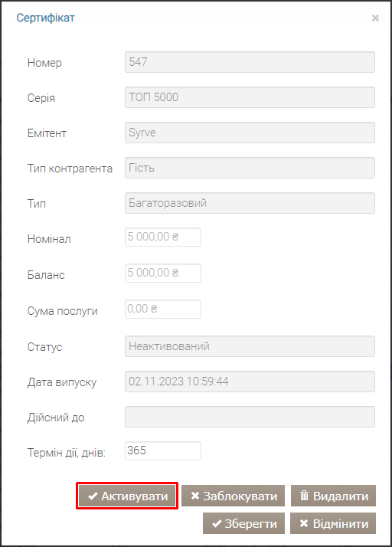
Task: Click the Баланс amount field
Action: coord(163,273)
